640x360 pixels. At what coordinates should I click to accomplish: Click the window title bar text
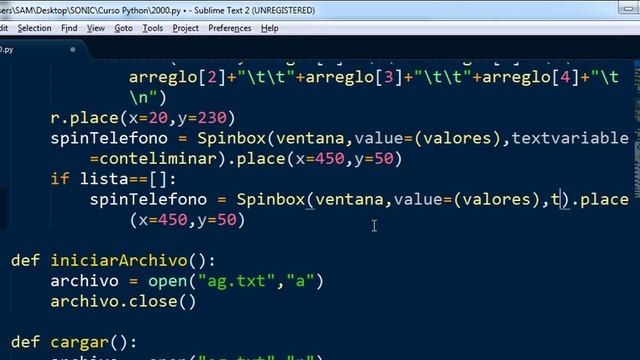tap(158, 10)
